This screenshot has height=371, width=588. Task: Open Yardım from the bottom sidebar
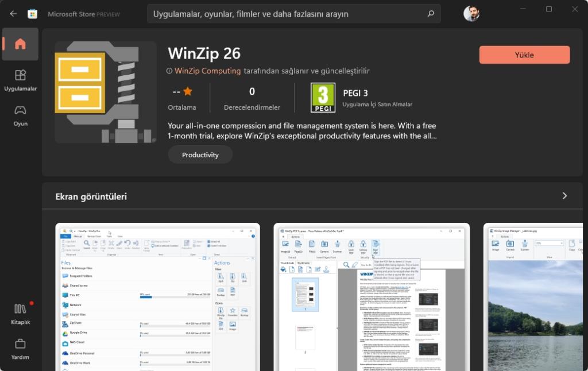point(20,350)
